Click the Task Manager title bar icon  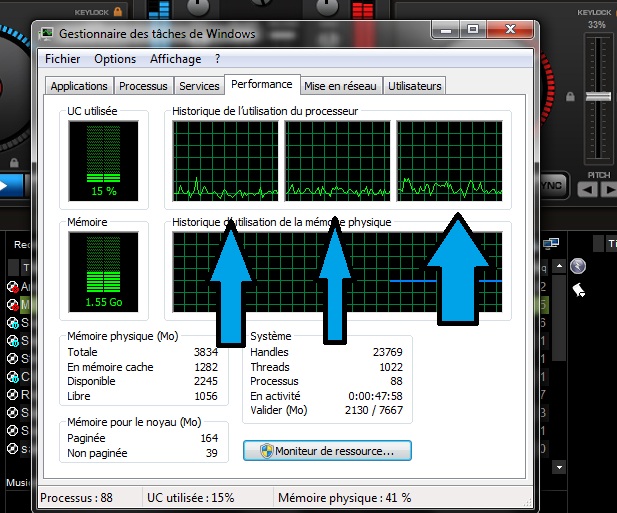(46, 33)
